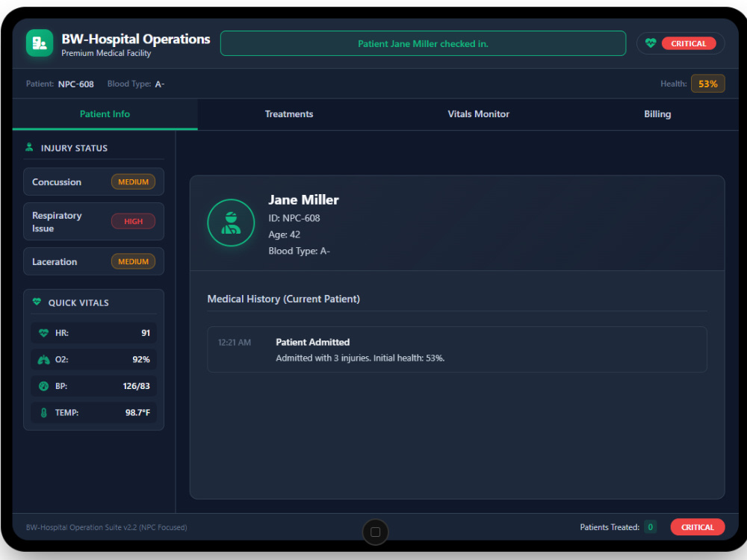Click the INJURY STATUS section title

[x=74, y=148]
